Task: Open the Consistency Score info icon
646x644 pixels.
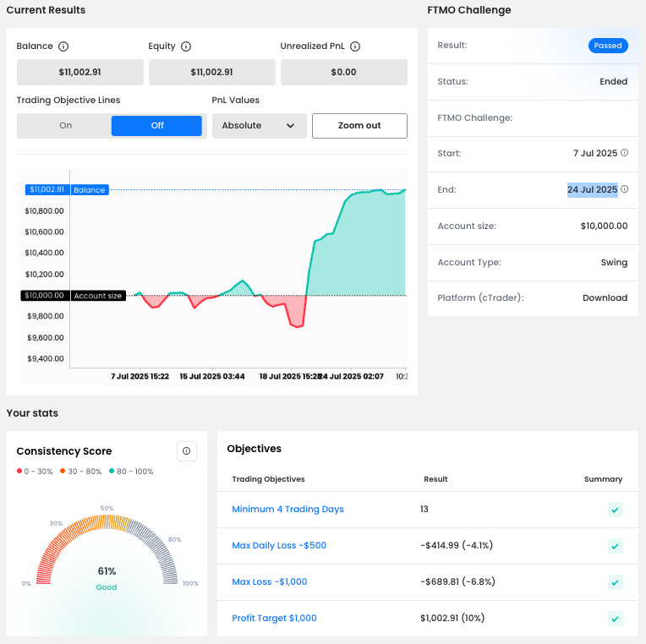Action: pyautogui.click(x=186, y=451)
